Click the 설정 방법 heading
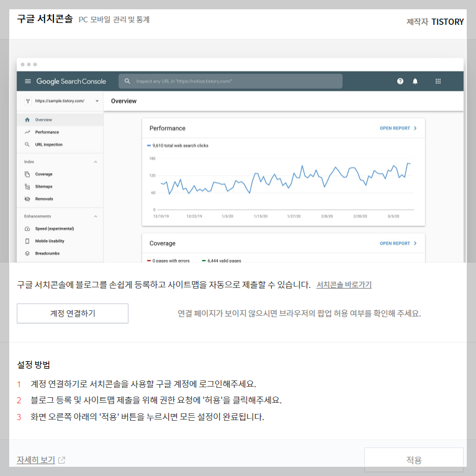This screenshot has height=476, width=476. coord(34,365)
